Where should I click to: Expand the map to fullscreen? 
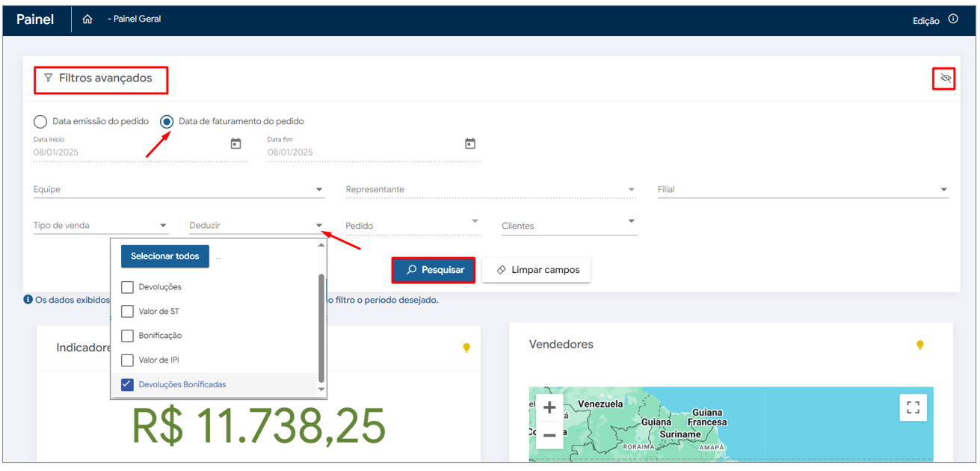pos(913,407)
